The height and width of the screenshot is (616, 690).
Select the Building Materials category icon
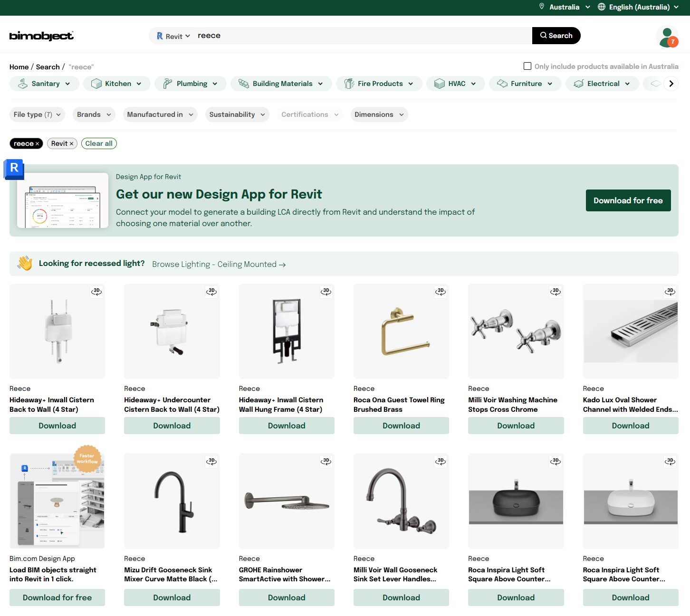point(244,84)
